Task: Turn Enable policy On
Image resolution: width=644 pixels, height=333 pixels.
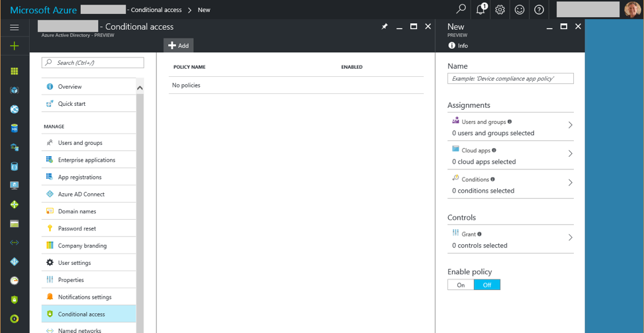Action: (x=461, y=285)
